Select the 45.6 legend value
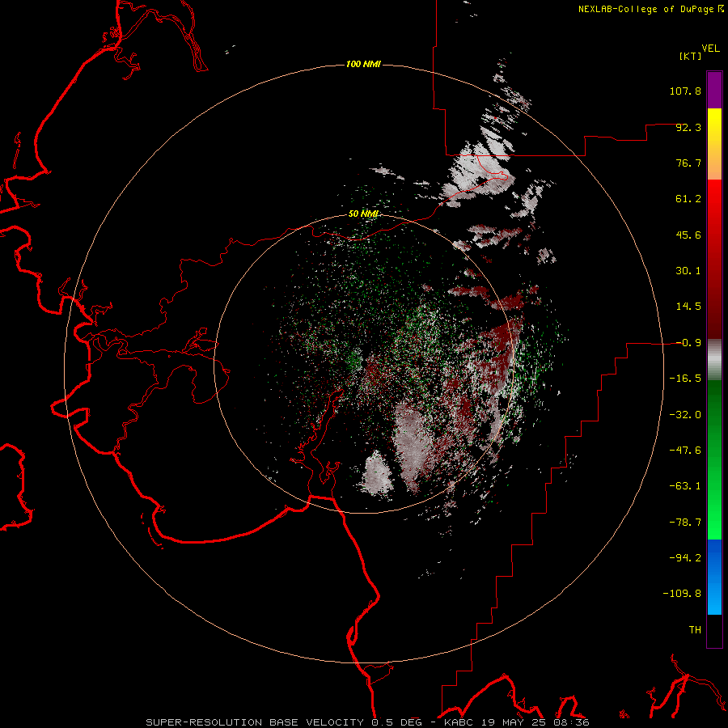The image size is (728, 728). [x=688, y=235]
